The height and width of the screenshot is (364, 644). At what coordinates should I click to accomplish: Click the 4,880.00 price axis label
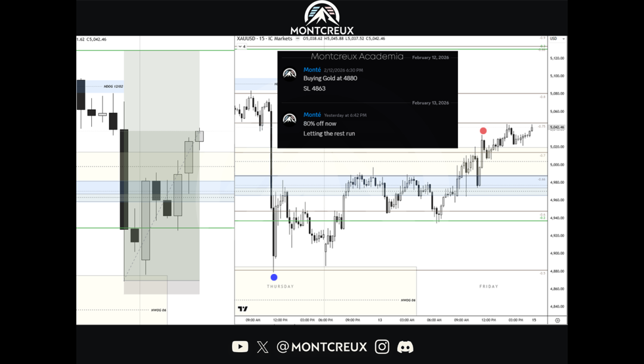[x=557, y=271]
